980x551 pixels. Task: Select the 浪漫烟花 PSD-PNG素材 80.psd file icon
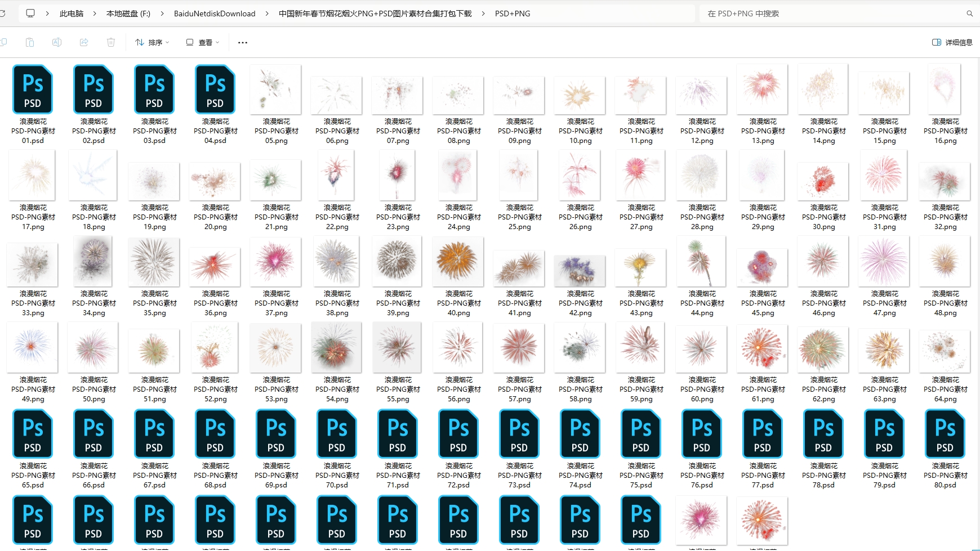(945, 434)
